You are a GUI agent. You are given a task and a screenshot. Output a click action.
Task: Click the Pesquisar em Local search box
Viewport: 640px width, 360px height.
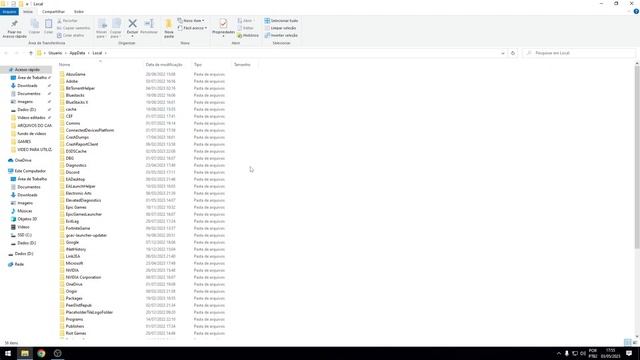point(579,53)
